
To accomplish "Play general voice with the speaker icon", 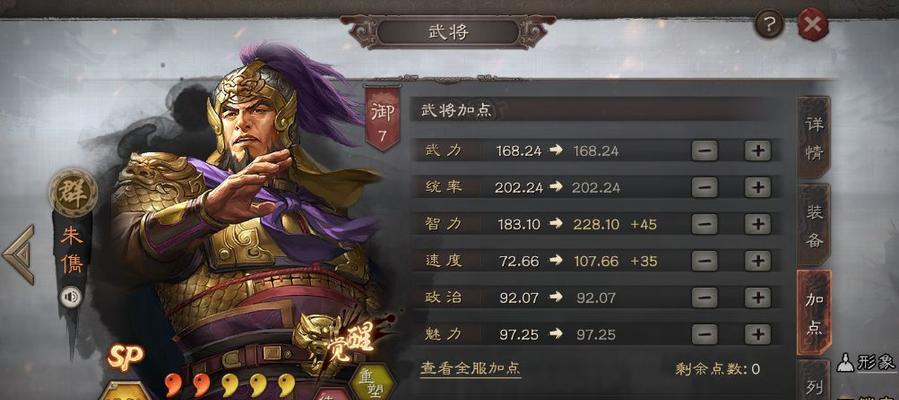I will 71,297.
